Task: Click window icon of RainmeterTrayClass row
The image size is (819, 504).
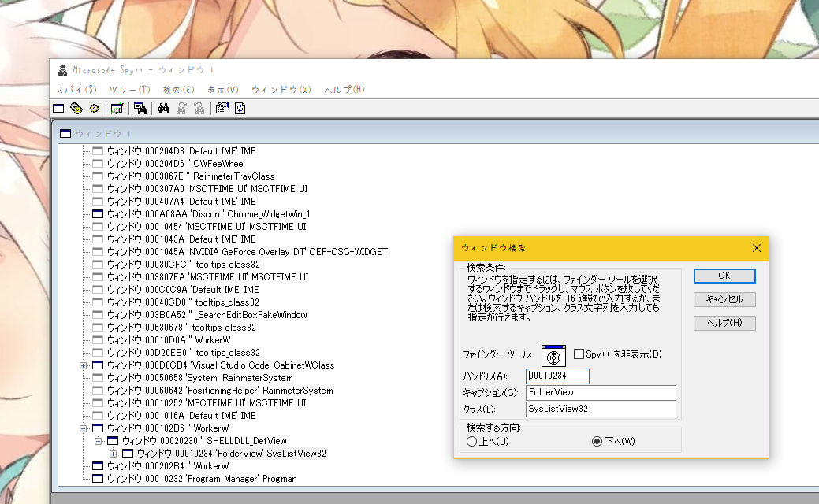Action: [x=98, y=176]
